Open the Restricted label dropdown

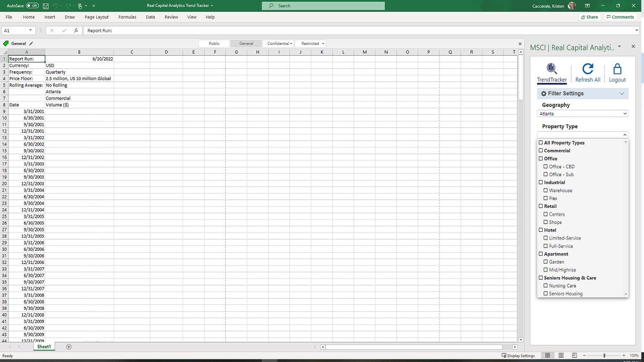tap(312, 43)
